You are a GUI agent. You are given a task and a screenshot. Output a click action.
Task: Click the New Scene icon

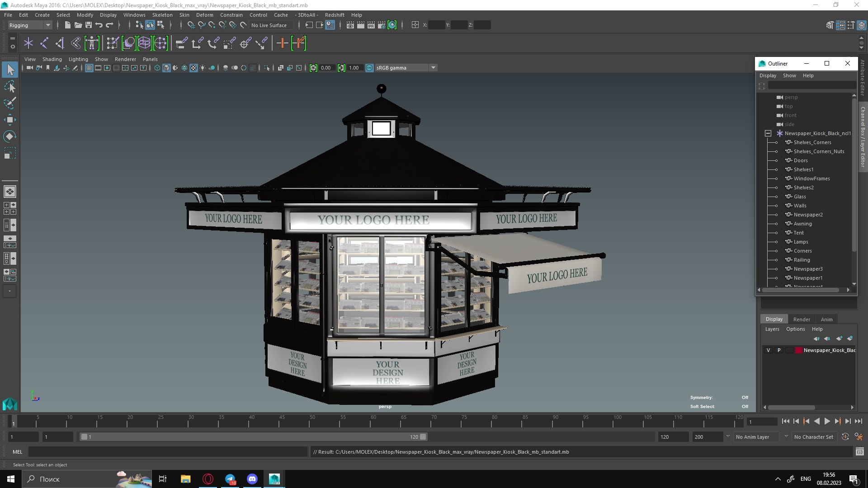[x=67, y=25]
